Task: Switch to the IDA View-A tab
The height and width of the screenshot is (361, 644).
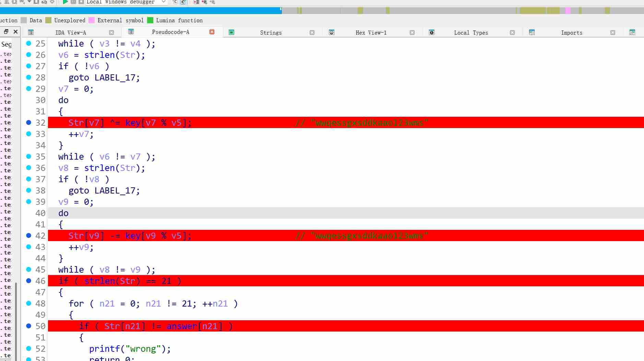Action: tap(71, 33)
